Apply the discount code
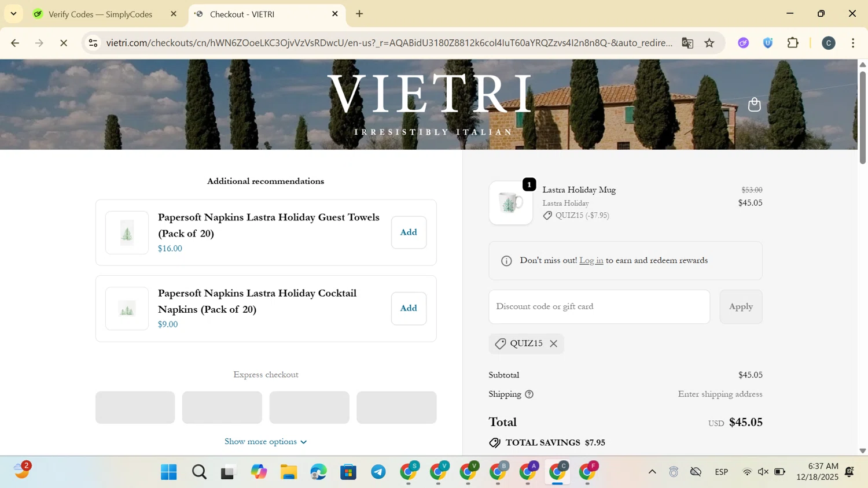This screenshot has height=488, width=868. tap(741, 306)
